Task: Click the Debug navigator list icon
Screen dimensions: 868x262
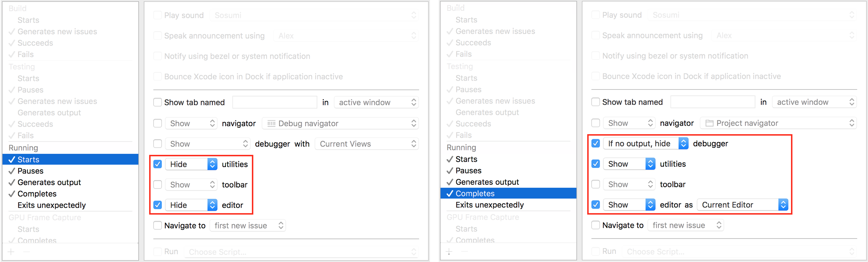Action: coord(271,124)
